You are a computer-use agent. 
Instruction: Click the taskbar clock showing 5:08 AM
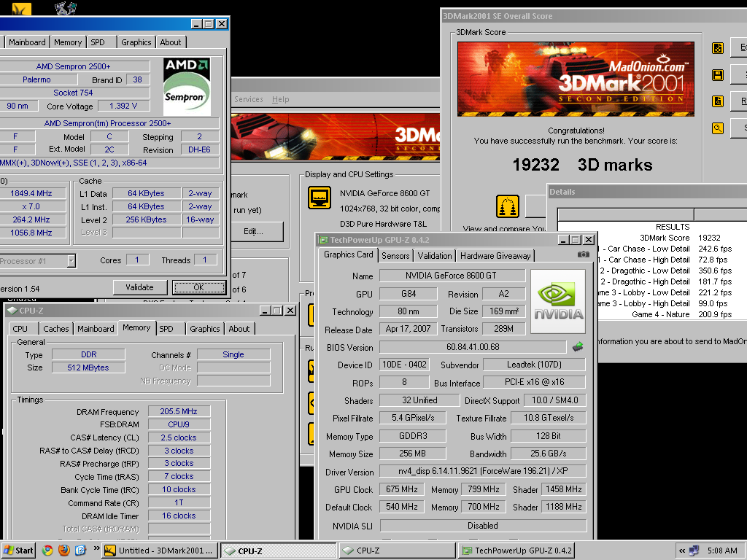pos(721,551)
